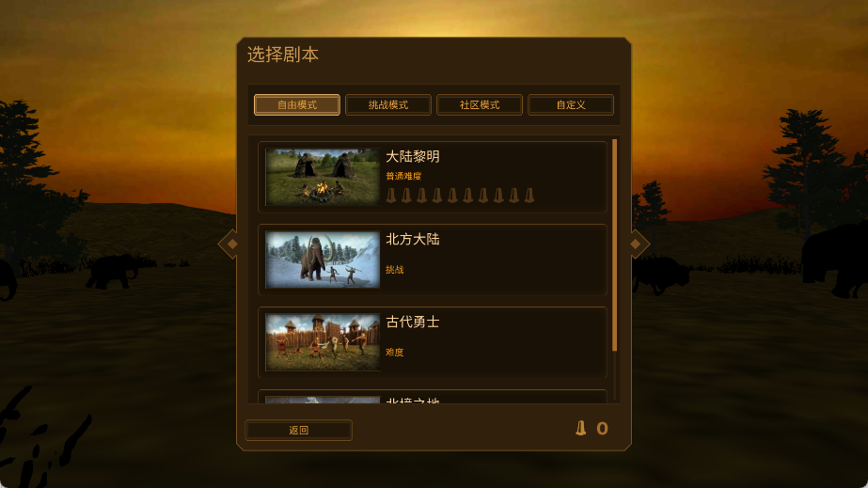The width and height of the screenshot is (868, 488).
Task: Open the 社区模式 tab
Action: [480, 104]
